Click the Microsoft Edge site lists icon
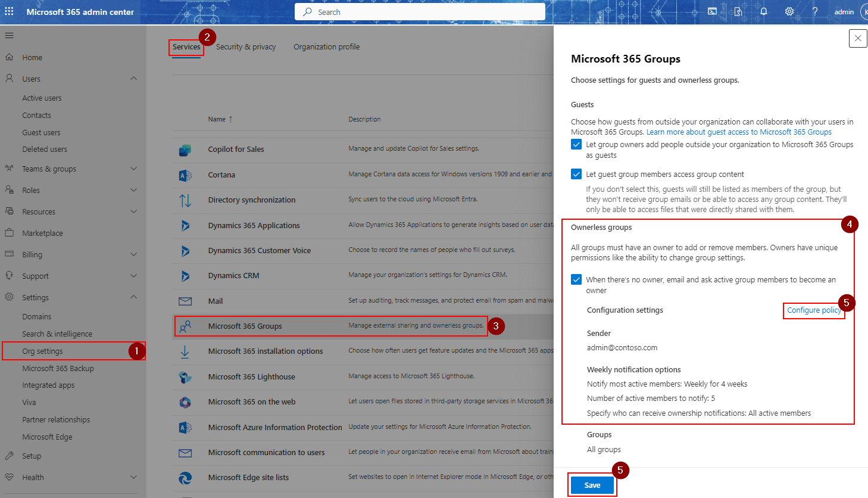 click(x=185, y=478)
